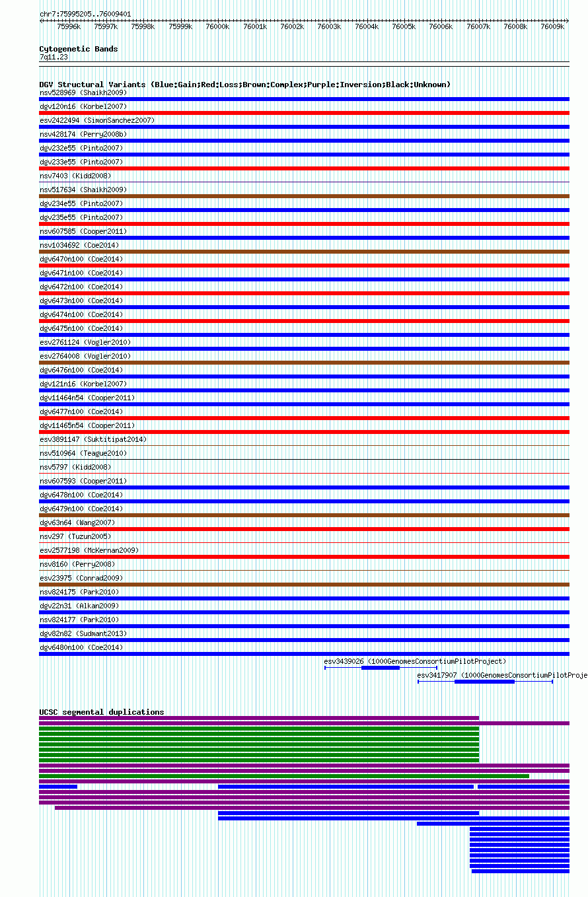Click nsv428174 (Perry2008b) variant label

pyautogui.click(x=83, y=134)
